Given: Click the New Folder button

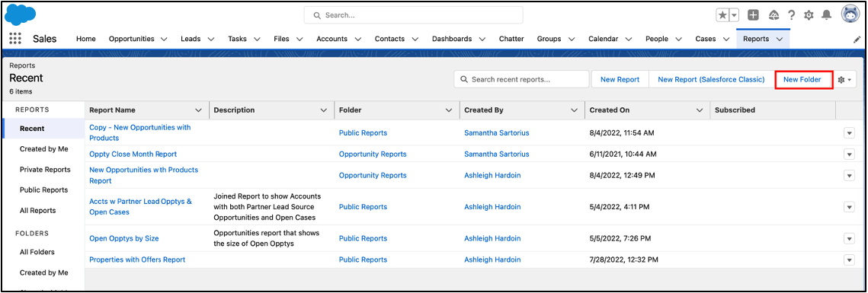Looking at the screenshot, I should (802, 80).
